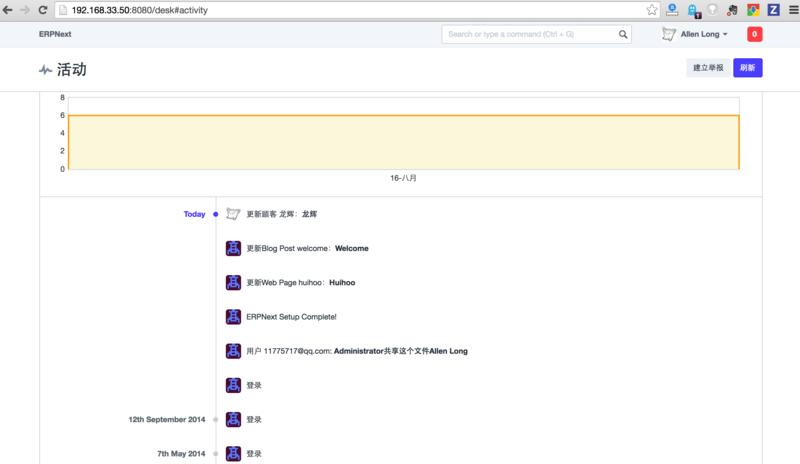Click the 7th May 2014 timeline dot
This screenshot has width=800, height=464.
[x=216, y=454]
